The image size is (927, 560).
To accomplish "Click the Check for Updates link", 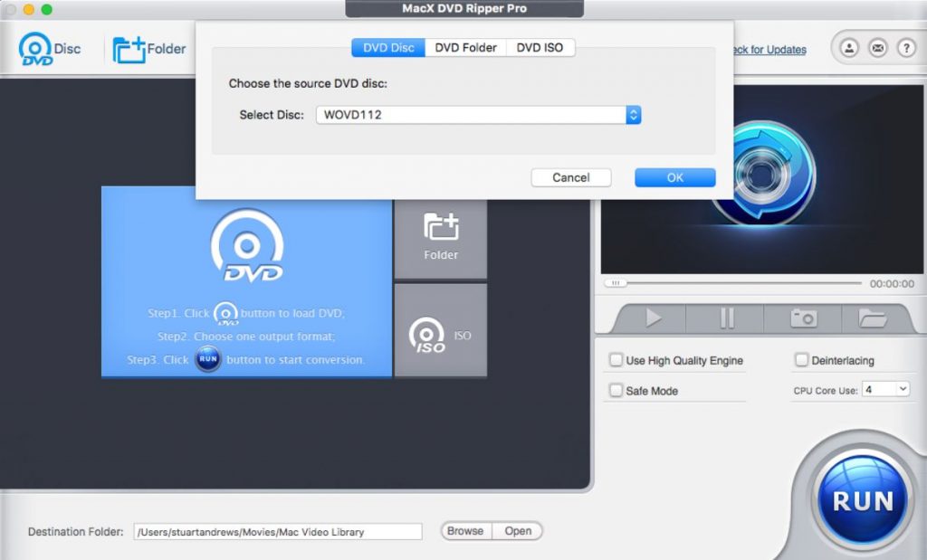I will click(769, 50).
